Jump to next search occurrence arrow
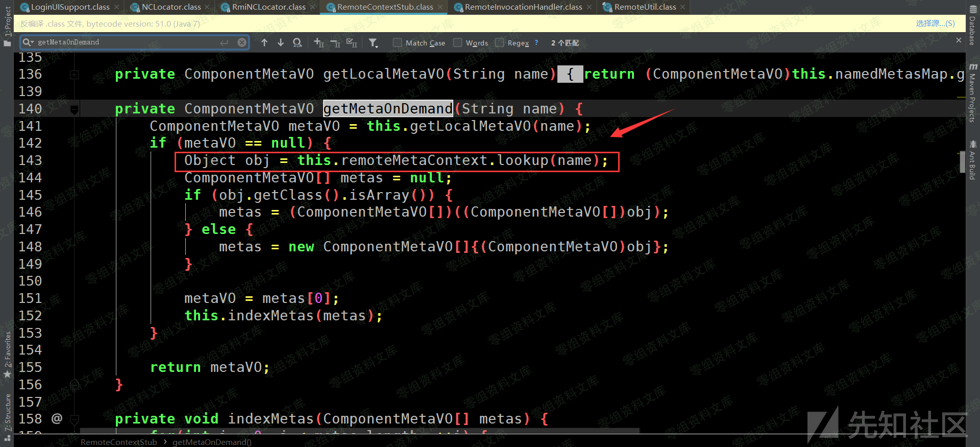This screenshot has height=447, width=980. pos(281,43)
